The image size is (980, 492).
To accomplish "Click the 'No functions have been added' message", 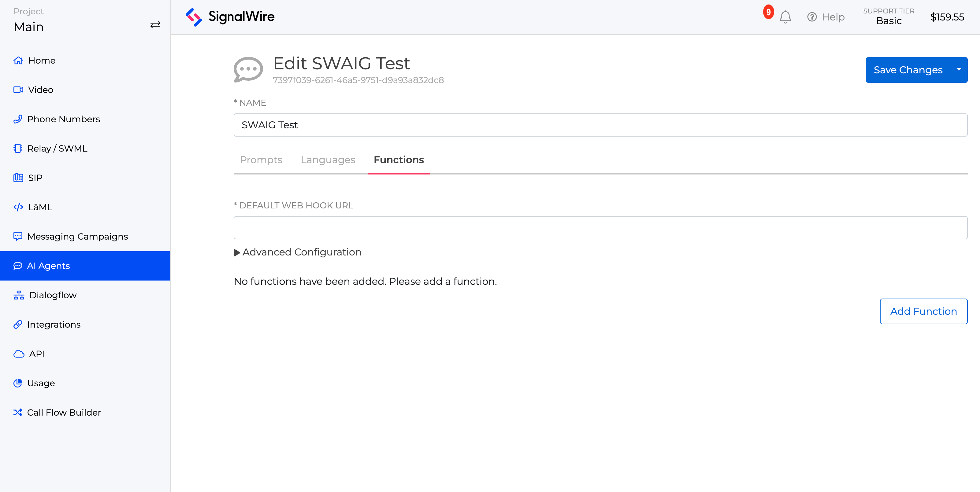I will tap(365, 281).
